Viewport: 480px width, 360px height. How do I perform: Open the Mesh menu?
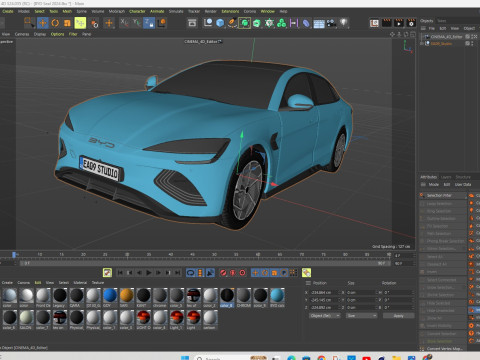67,11
